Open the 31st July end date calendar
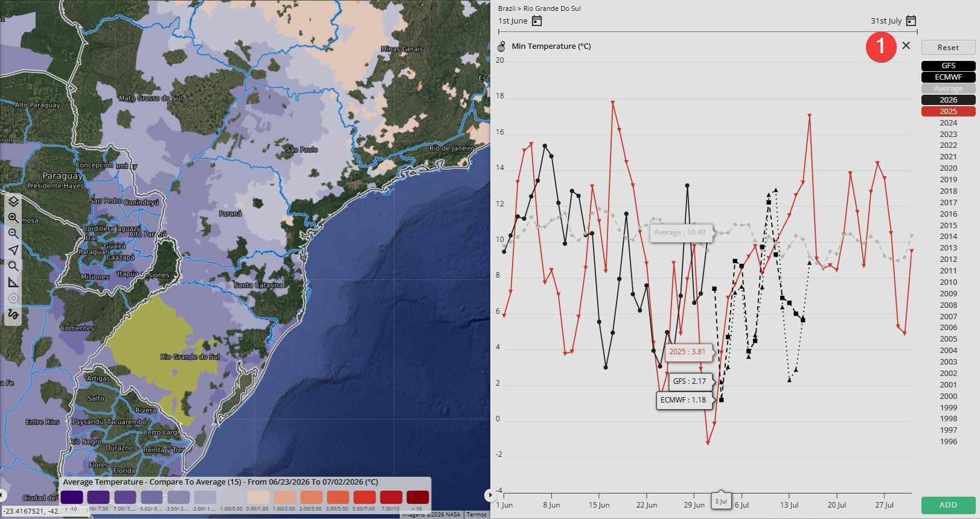This screenshot has width=980, height=519. click(911, 21)
